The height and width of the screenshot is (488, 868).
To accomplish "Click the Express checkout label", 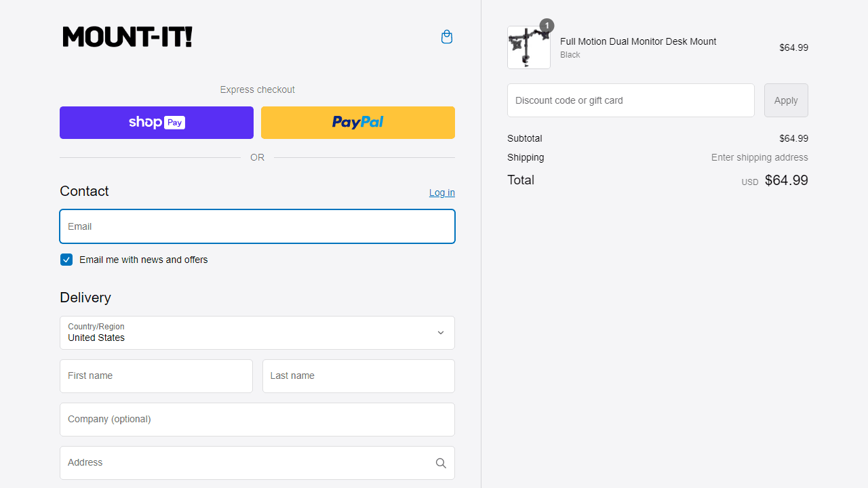I will click(x=257, y=89).
